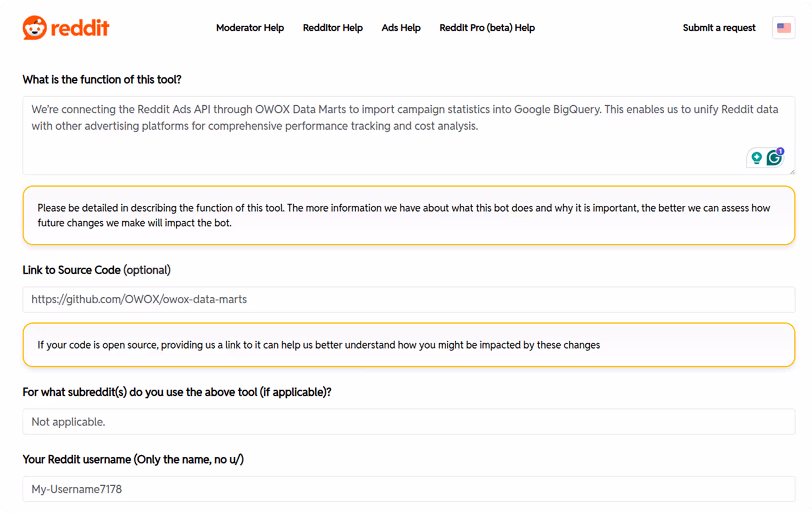Click the Reddit Snoo mascot icon
The height and width of the screenshot is (513, 812).
click(x=34, y=27)
